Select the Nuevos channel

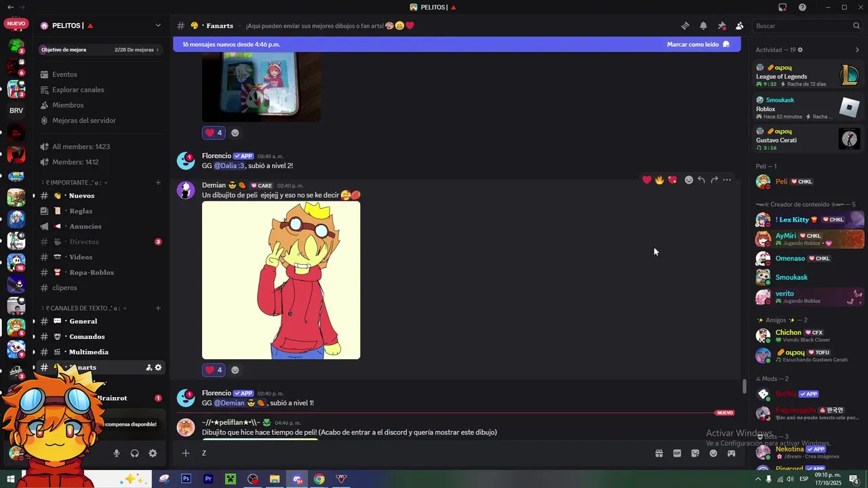click(x=100, y=196)
